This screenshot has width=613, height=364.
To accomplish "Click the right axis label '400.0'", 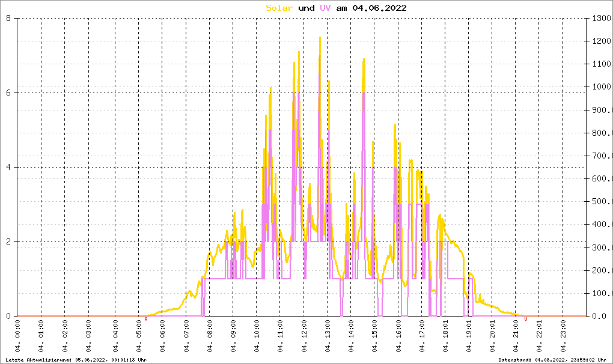I will point(602,224).
